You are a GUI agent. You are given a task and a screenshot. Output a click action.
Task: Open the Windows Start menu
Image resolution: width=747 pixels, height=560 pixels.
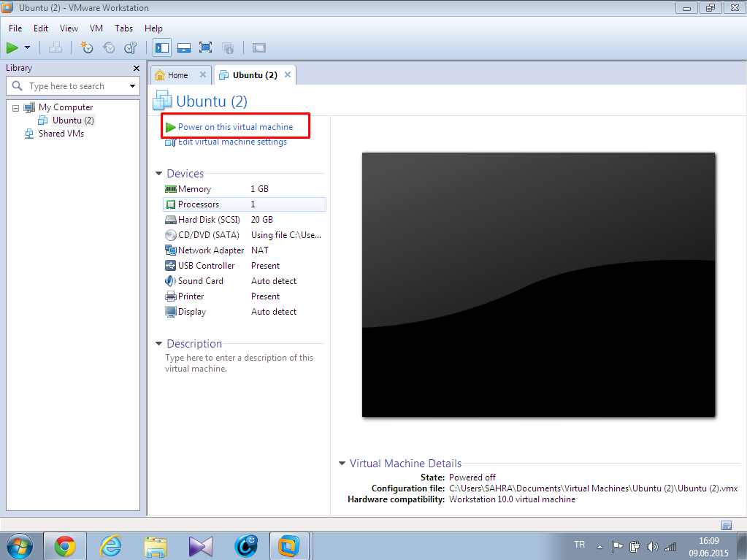(19, 546)
